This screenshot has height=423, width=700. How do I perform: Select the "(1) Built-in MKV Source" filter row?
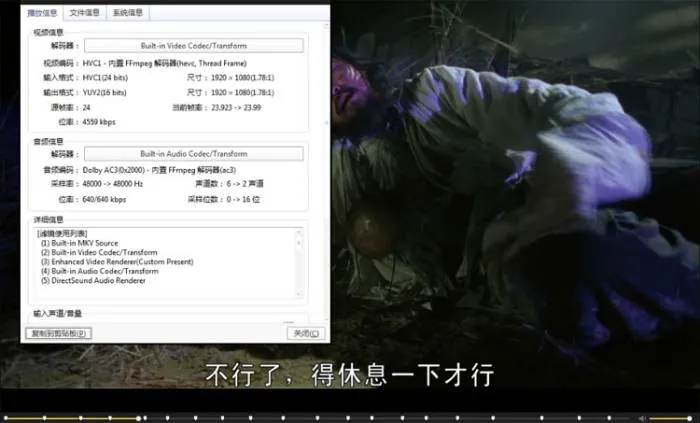click(79, 243)
